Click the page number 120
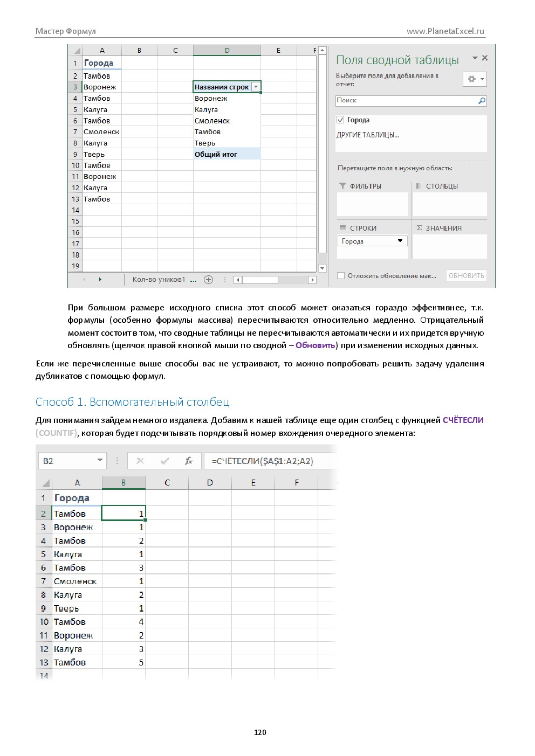Image resolution: width=535 pixels, height=756 pixels. pyautogui.click(x=260, y=732)
